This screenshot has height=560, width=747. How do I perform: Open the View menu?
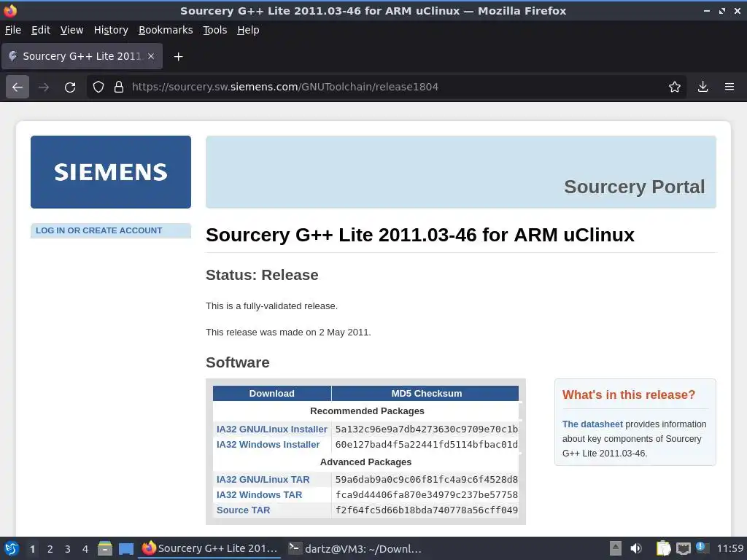71,30
